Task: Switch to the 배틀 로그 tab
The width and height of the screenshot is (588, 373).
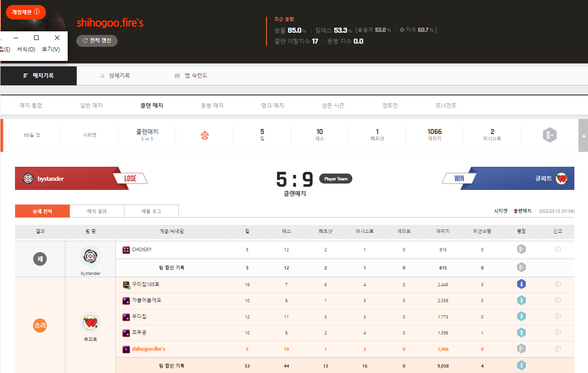Action: (x=151, y=211)
